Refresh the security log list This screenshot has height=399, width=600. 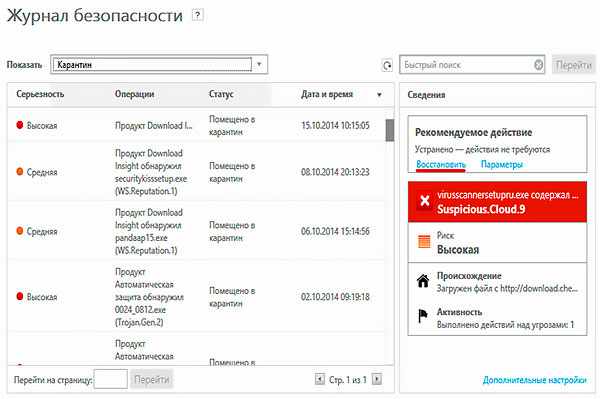click(387, 65)
